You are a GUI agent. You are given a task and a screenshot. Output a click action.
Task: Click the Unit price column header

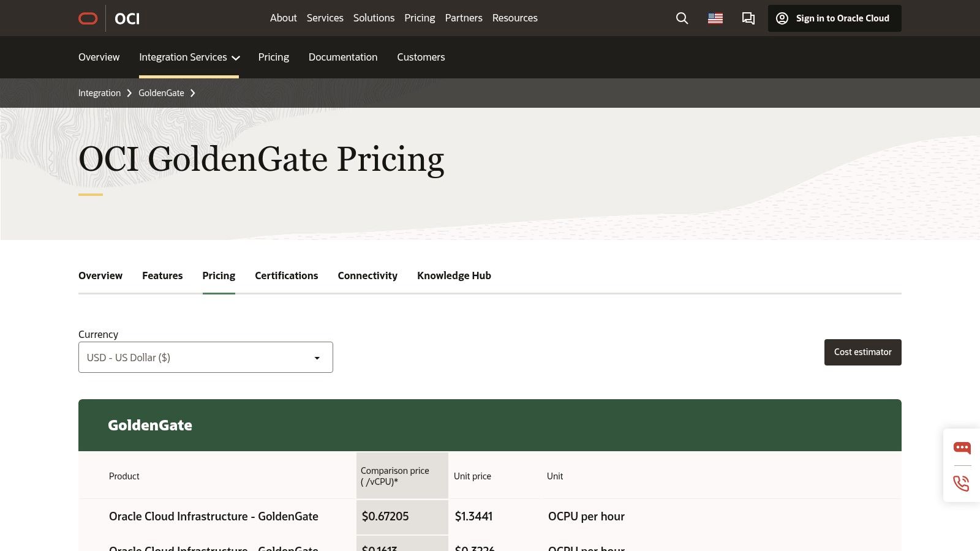coord(472,476)
